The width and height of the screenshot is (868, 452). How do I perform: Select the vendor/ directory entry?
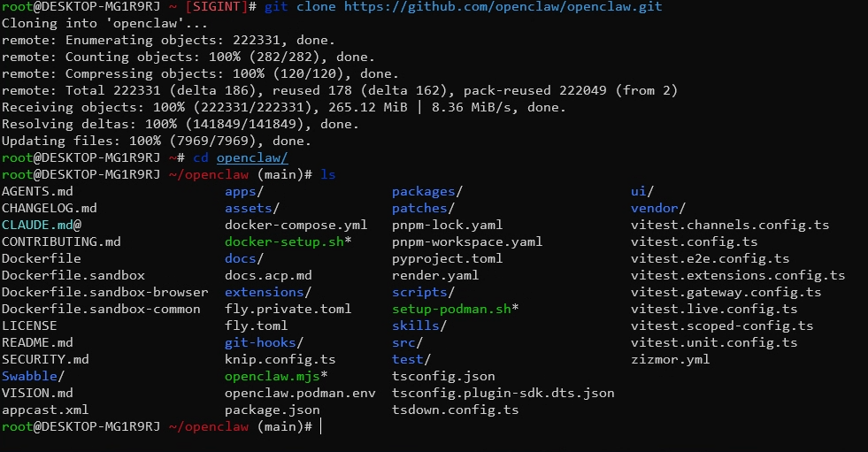point(657,208)
